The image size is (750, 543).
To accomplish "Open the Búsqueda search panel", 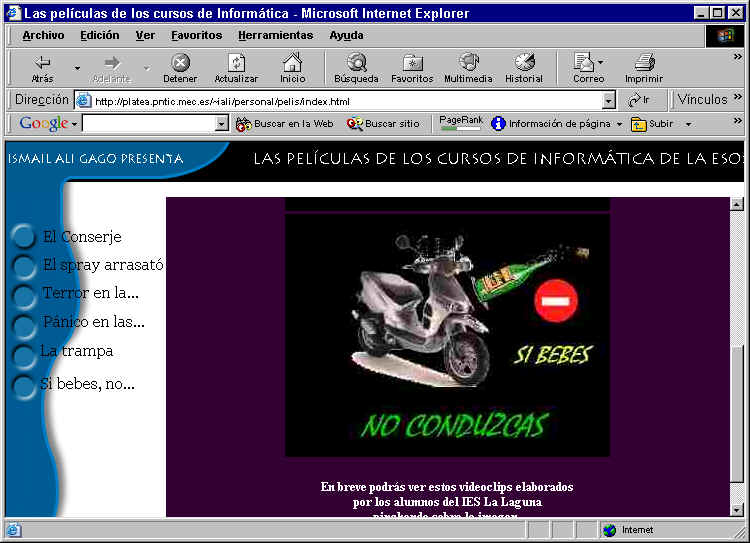I will point(356,68).
